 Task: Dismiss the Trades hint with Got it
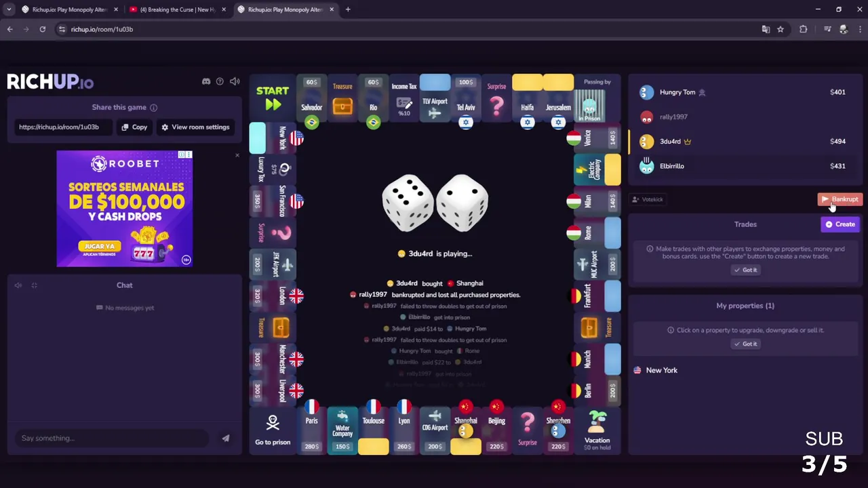pos(745,270)
